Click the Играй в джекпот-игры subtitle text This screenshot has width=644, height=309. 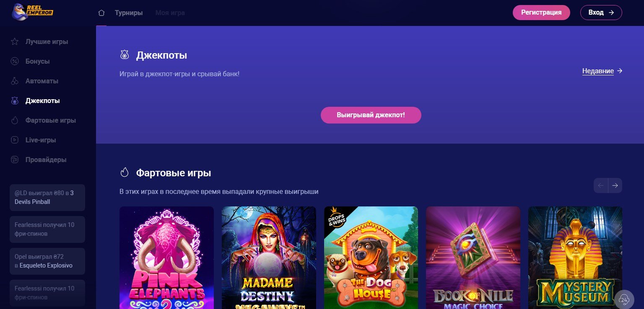click(179, 74)
